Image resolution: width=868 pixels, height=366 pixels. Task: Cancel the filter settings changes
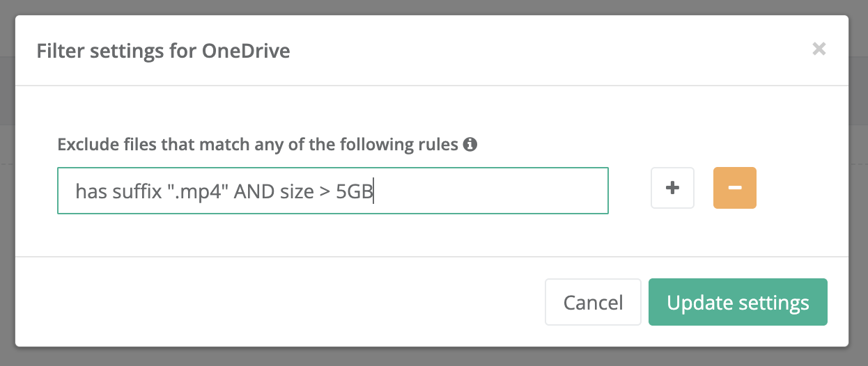point(593,303)
